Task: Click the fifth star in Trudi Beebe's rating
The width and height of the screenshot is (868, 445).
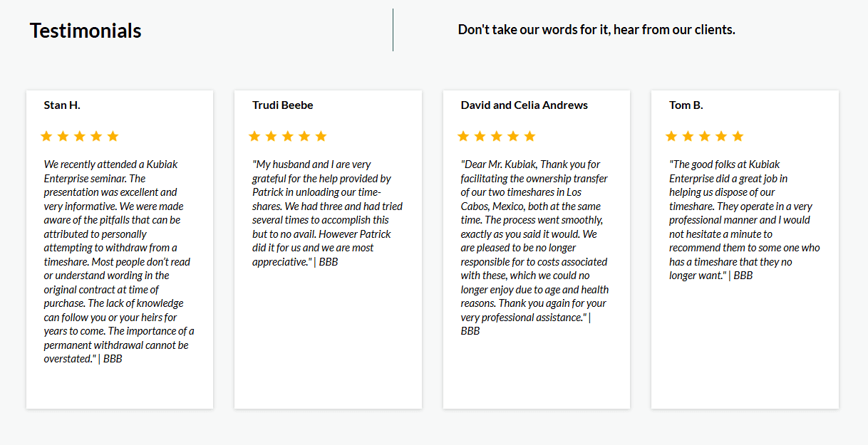Action: point(321,136)
